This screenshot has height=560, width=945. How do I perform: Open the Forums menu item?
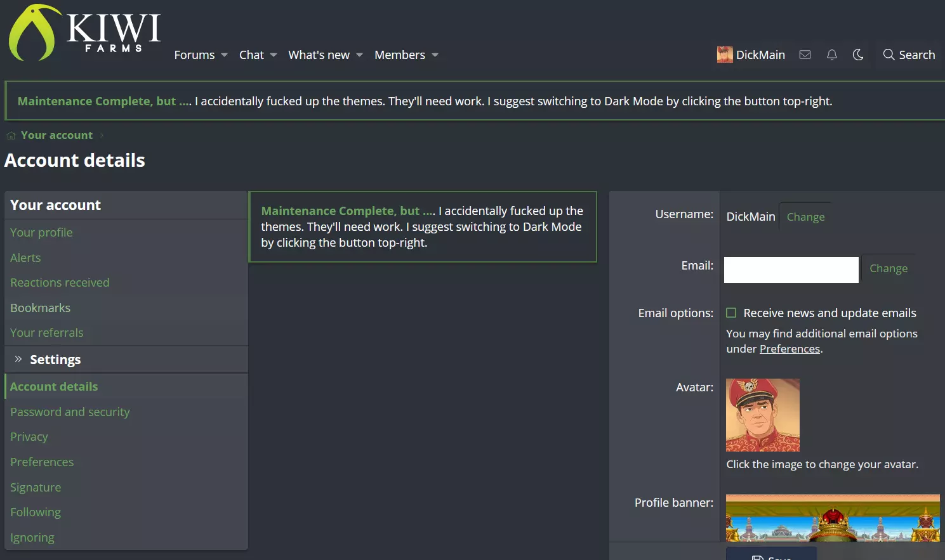[x=194, y=55]
